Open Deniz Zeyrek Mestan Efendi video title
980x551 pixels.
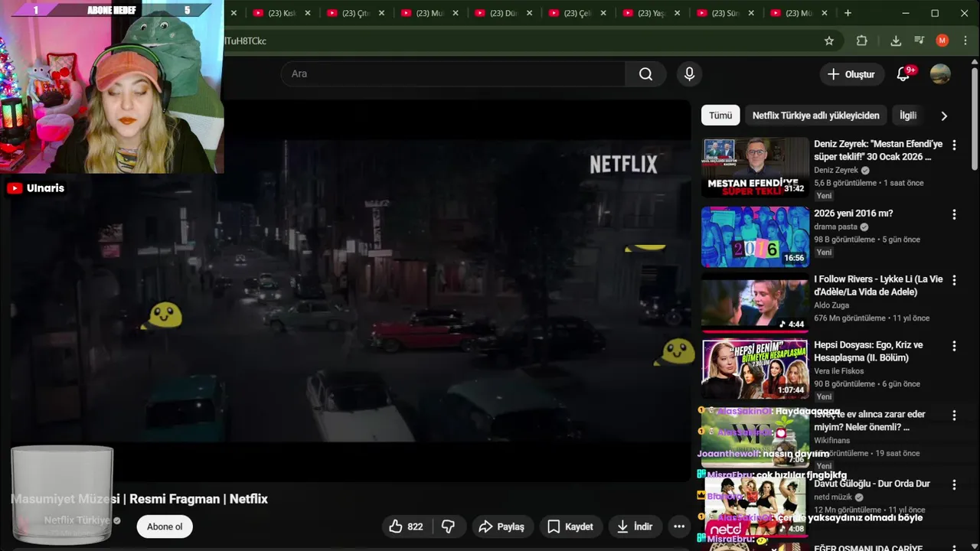click(878, 150)
